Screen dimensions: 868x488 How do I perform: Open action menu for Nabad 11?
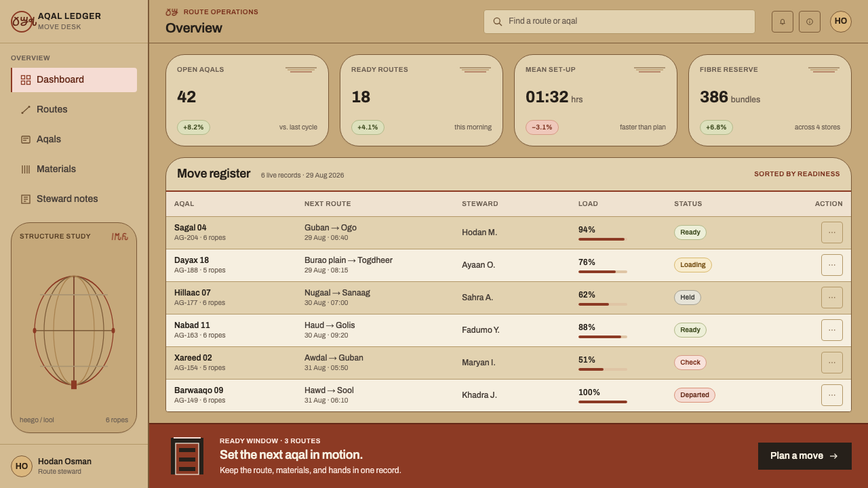pyautogui.click(x=832, y=330)
